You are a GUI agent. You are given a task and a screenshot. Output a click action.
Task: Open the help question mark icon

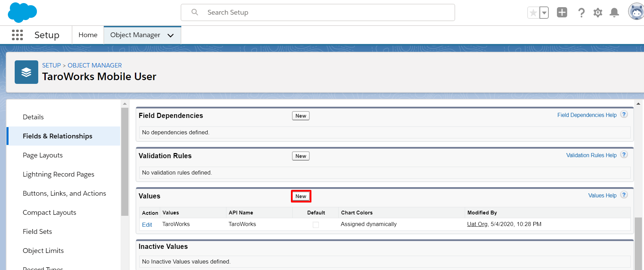pos(581,13)
